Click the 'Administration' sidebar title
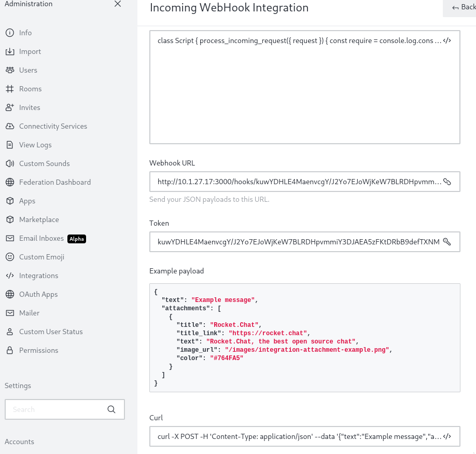 click(x=29, y=4)
